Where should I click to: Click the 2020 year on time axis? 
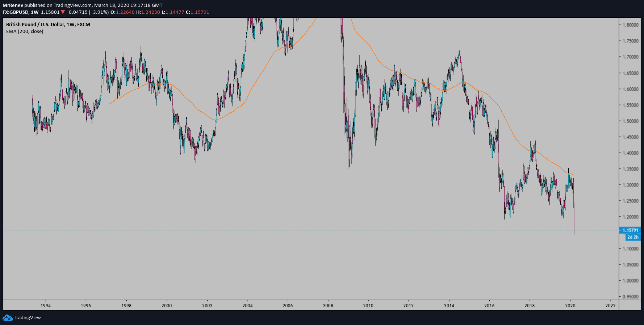pyautogui.click(x=570, y=305)
